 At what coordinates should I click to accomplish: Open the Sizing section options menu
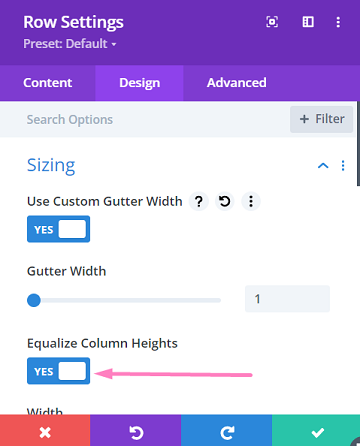click(343, 165)
